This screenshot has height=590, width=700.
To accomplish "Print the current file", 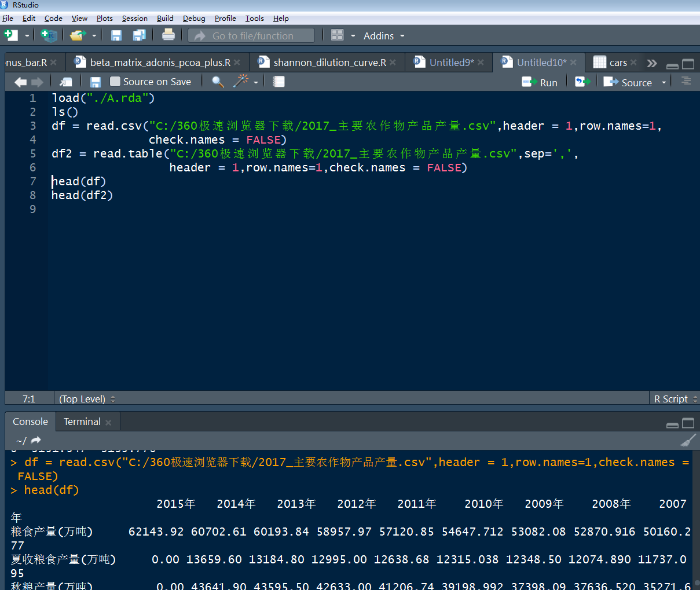I will [168, 35].
